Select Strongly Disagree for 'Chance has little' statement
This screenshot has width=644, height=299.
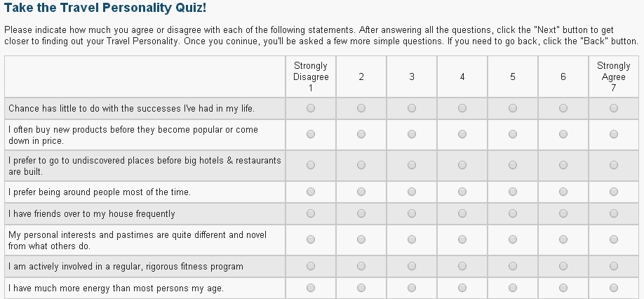click(311, 108)
